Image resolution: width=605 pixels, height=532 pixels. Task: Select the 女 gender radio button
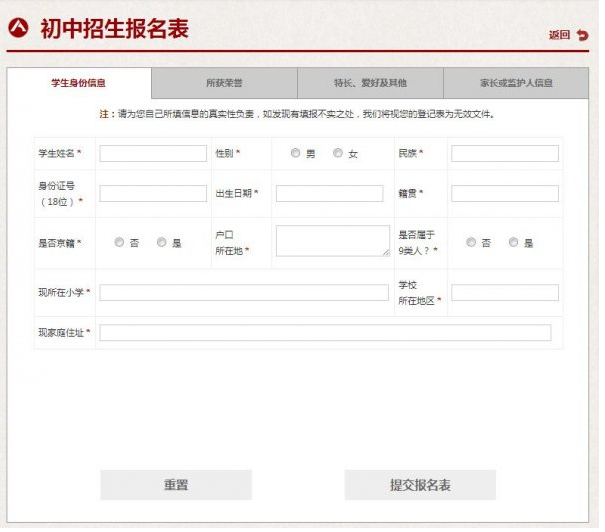click(338, 153)
